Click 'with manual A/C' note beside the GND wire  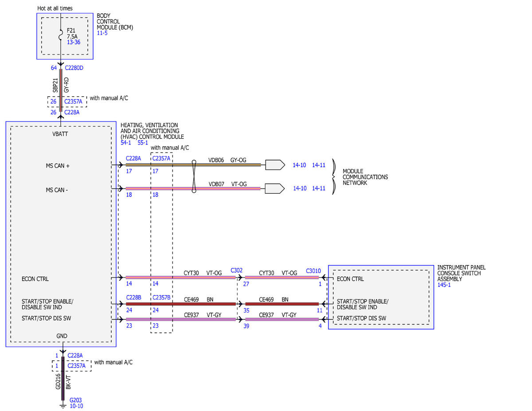click(x=113, y=362)
